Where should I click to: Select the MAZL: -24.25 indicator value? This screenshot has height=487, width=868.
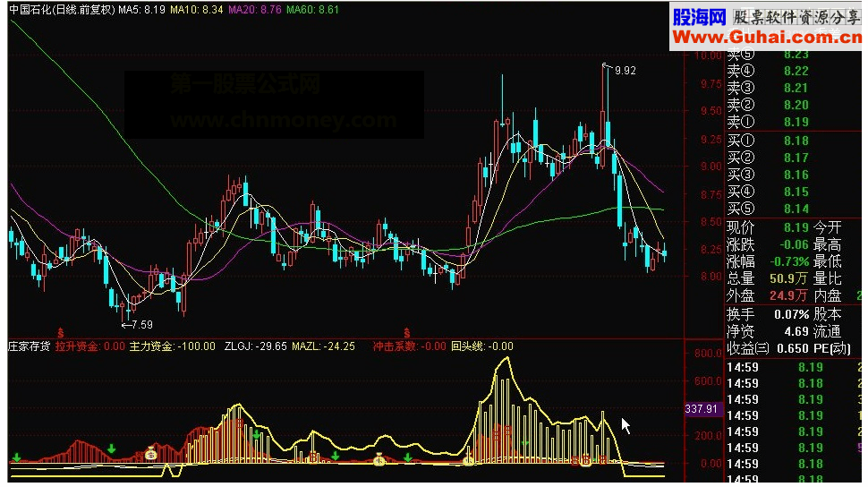tap(323, 346)
